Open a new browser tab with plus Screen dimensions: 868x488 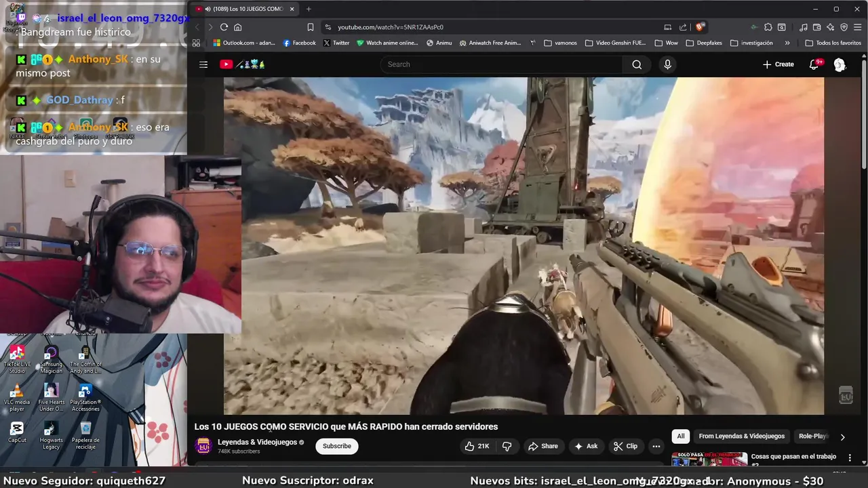pos(309,9)
